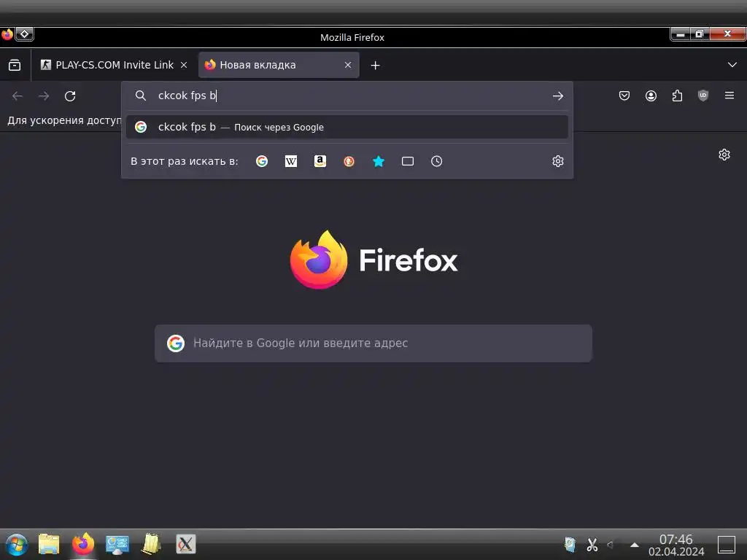Reload the current page

pos(70,96)
